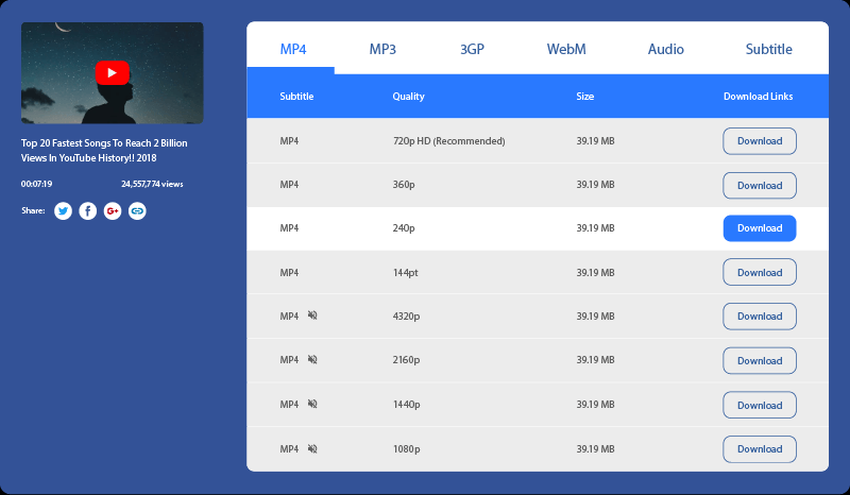This screenshot has height=495, width=850.
Task: Click the video title text link
Action: pyautogui.click(x=104, y=150)
